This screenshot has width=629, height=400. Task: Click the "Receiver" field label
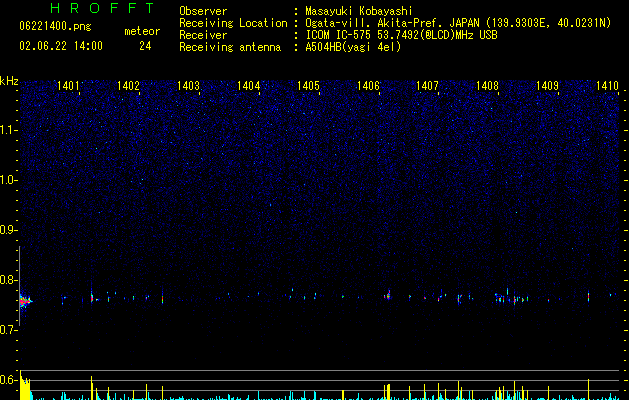(203, 35)
